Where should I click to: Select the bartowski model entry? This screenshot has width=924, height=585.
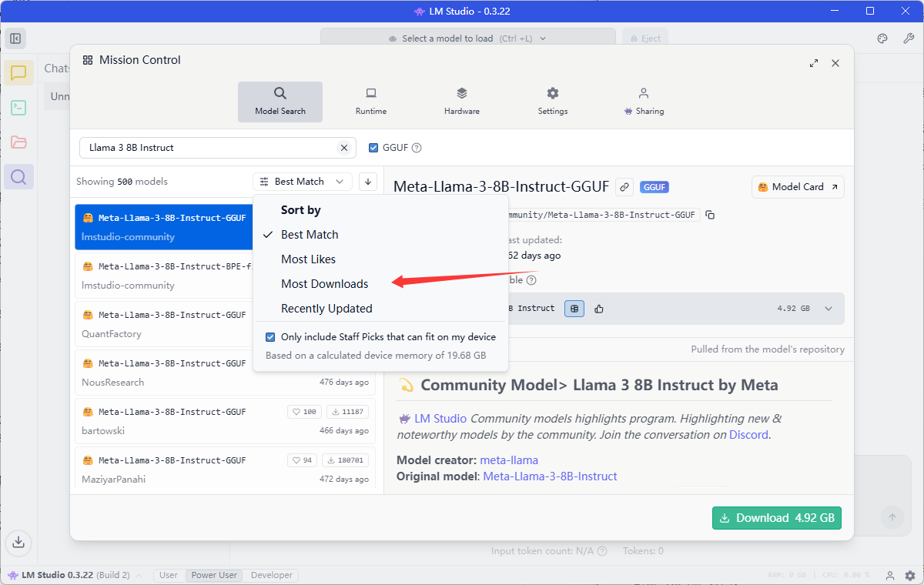[225, 421]
